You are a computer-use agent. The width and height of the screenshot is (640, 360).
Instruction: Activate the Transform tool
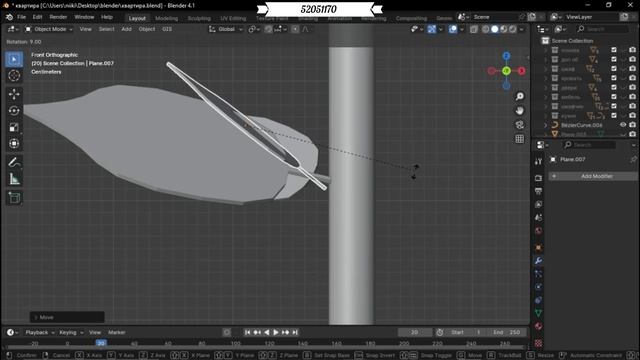(14, 144)
